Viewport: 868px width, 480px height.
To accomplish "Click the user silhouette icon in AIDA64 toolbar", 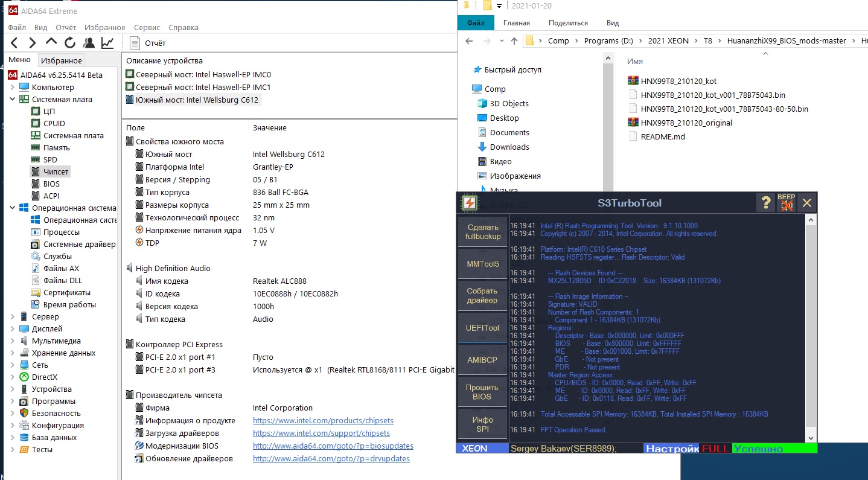I will coord(89,43).
